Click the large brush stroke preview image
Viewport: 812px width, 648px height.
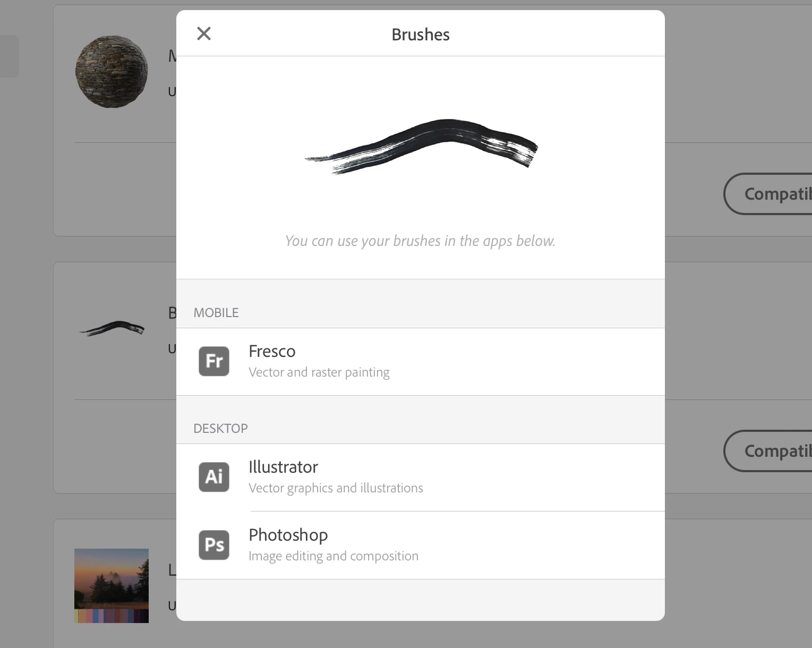tap(421, 147)
